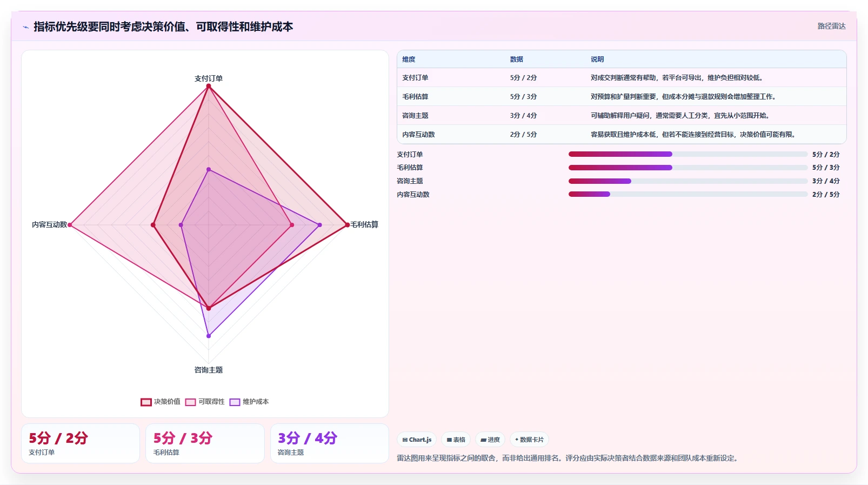
Task: Select the 毛利估算 cell in the table
Action: pyautogui.click(x=415, y=97)
